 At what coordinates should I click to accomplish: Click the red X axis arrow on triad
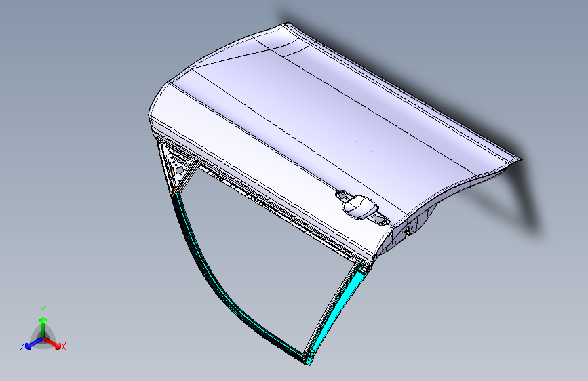[x=52, y=343]
